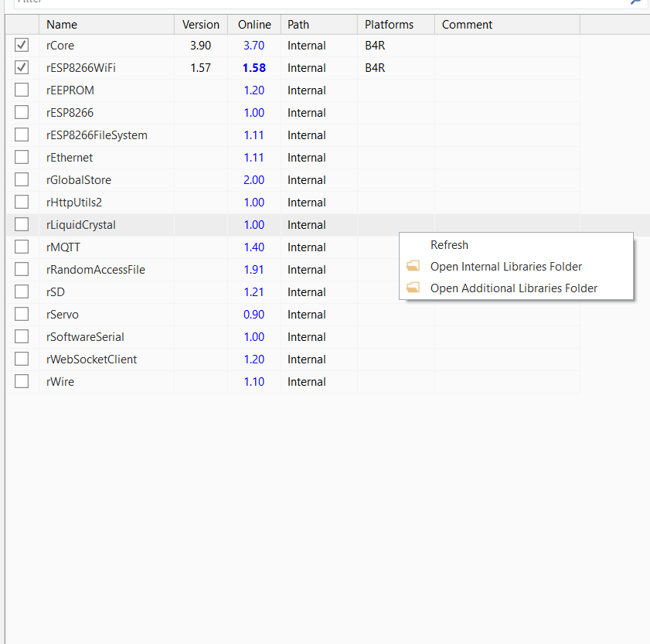Uncheck the rCore library checkbox

coord(22,45)
